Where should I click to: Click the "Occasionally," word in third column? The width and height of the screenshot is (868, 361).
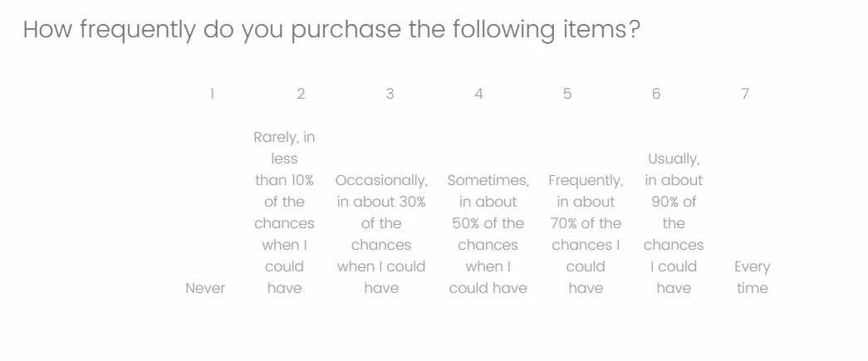tap(381, 180)
